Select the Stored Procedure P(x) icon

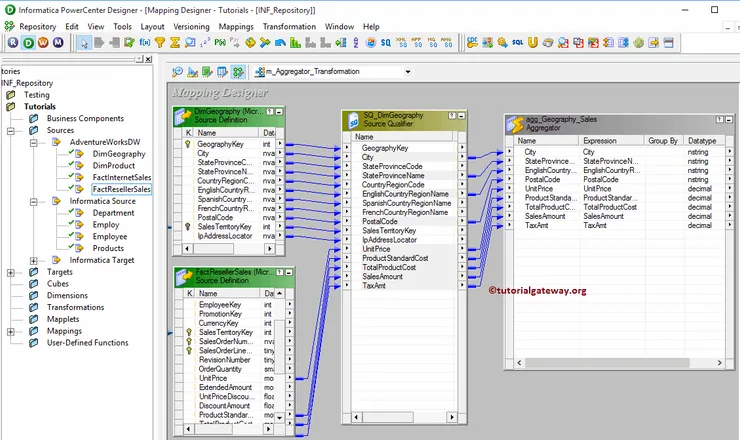[220, 43]
